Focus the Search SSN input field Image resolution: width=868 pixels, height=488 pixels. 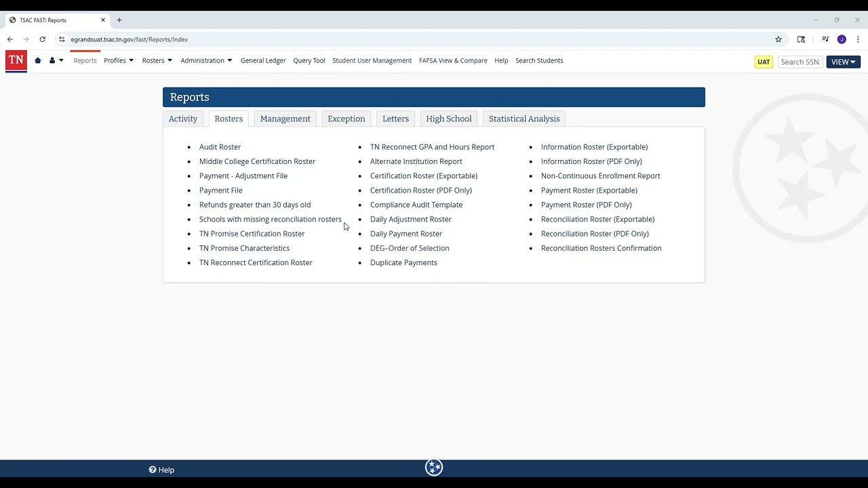(800, 62)
